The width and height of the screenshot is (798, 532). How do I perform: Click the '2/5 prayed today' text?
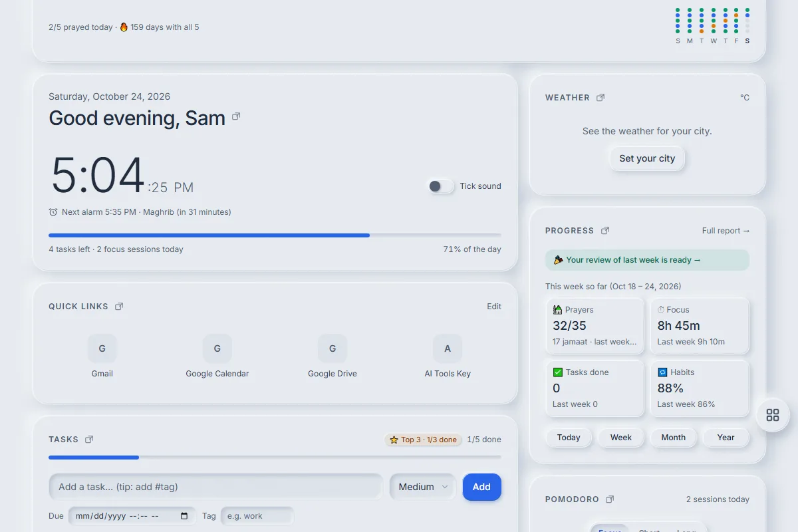click(80, 27)
